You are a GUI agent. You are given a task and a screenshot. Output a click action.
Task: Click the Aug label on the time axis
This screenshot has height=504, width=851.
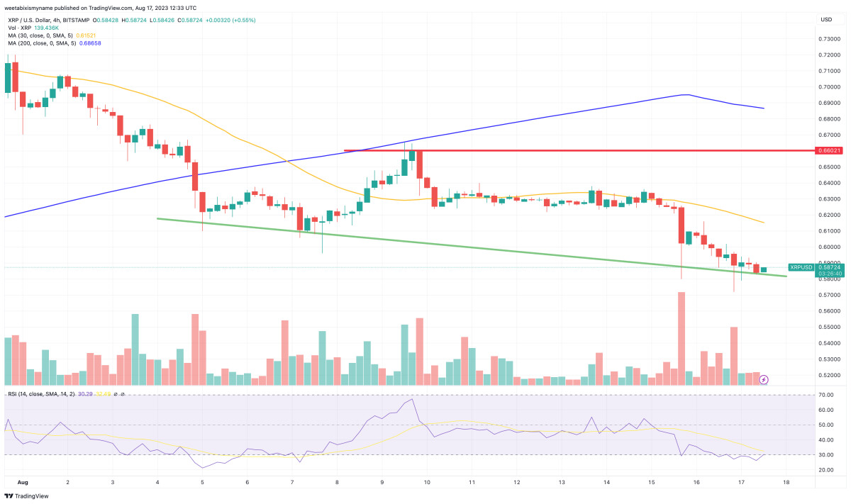(x=22, y=482)
